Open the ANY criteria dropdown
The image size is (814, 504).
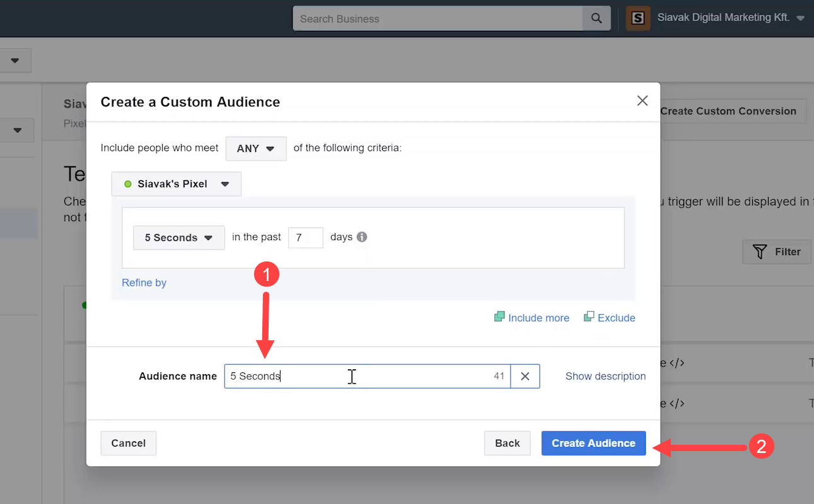pos(256,149)
